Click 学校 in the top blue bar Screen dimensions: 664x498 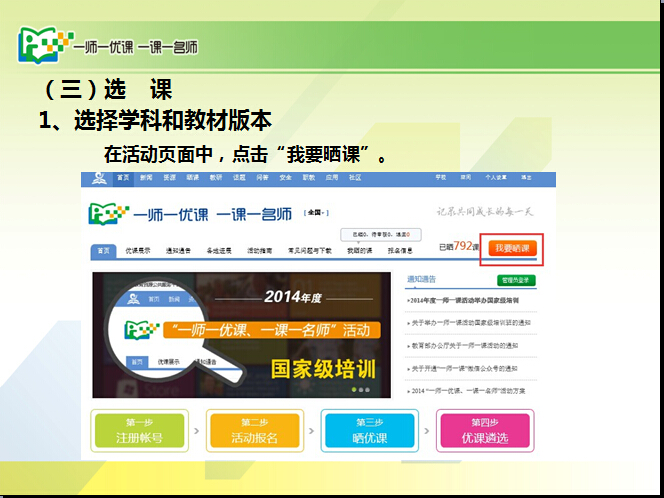[x=441, y=177]
